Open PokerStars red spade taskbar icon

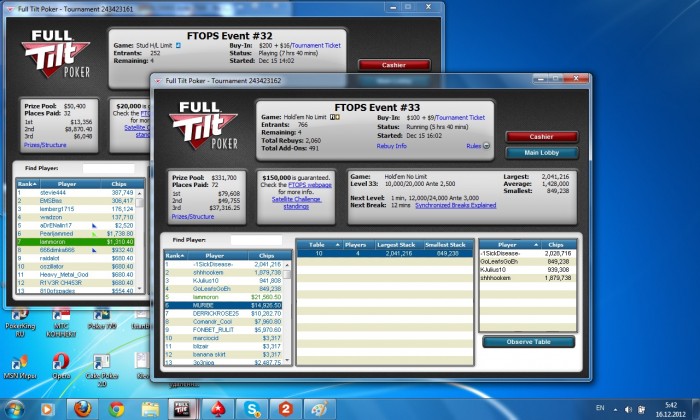coord(218,409)
